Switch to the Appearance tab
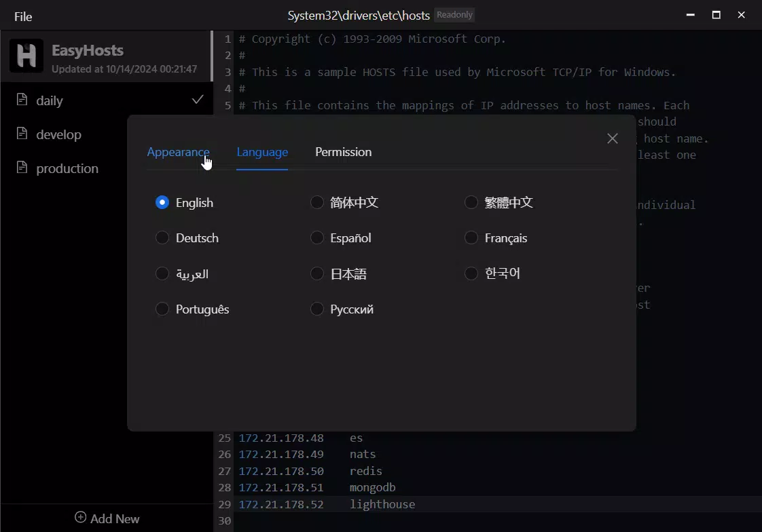The width and height of the screenshot is (762, 532). click(179, 153)
